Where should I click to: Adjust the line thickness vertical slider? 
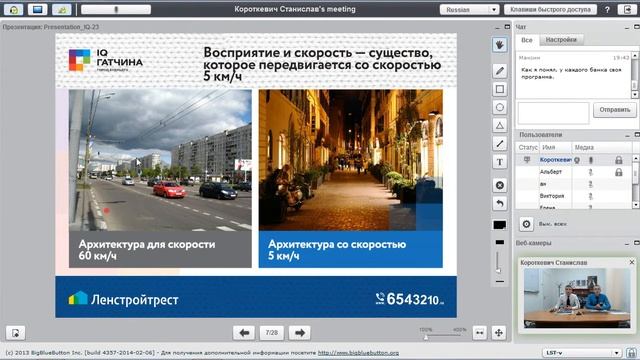[x=498, y=261]
